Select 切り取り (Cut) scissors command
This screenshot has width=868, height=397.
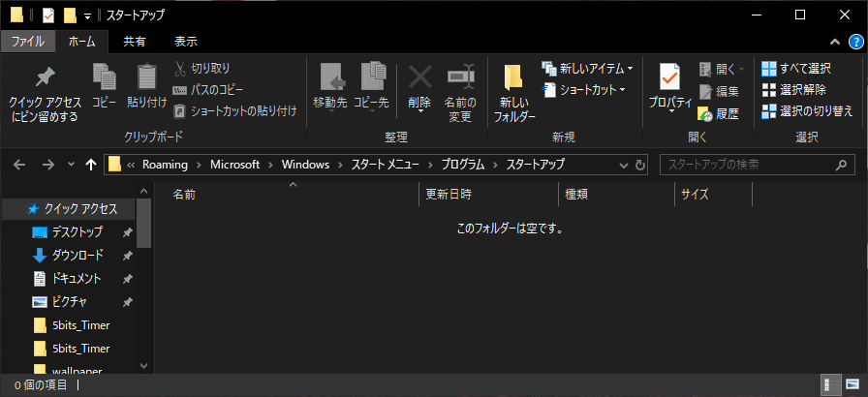click(x=202, y=69)
